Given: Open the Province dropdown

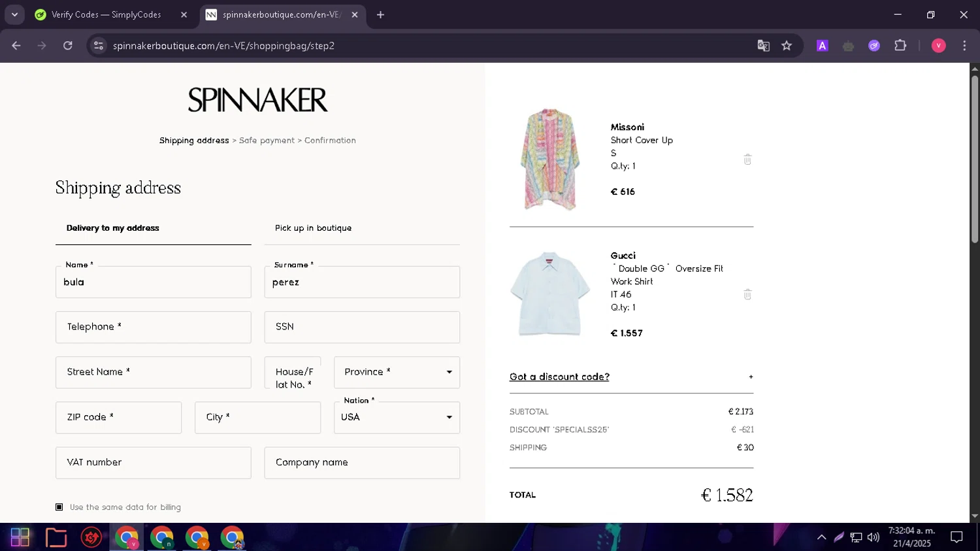Looking at the screenshot, I should tap(397, 372).
